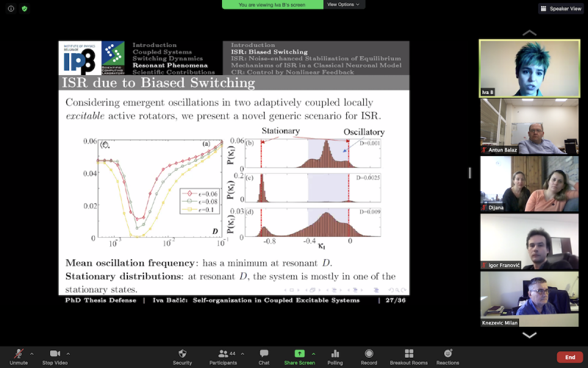Open Breakout Rooms

[409, 357]
